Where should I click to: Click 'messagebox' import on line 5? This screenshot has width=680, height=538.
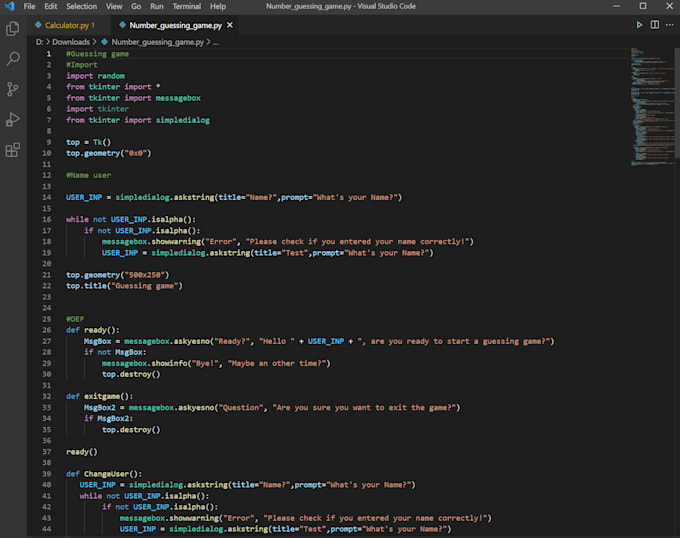pyautogui.click(x=178, y=98)
